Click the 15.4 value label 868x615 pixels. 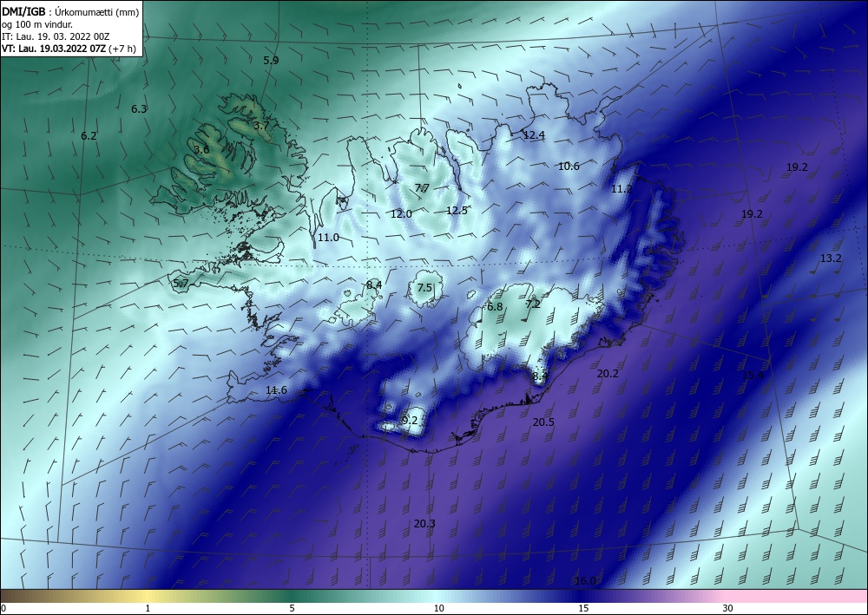pyautogui.click(x=753, y=376)
